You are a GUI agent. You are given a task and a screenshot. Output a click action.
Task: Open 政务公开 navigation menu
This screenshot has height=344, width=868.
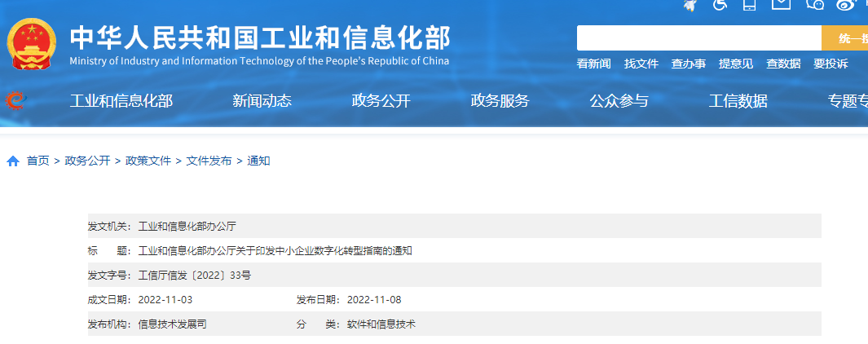(381, 101)
